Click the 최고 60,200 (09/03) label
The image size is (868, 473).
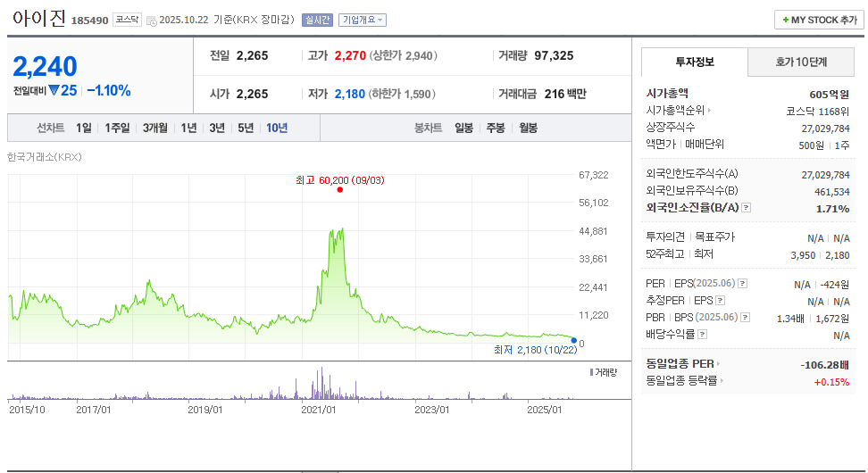pos(340,180)
